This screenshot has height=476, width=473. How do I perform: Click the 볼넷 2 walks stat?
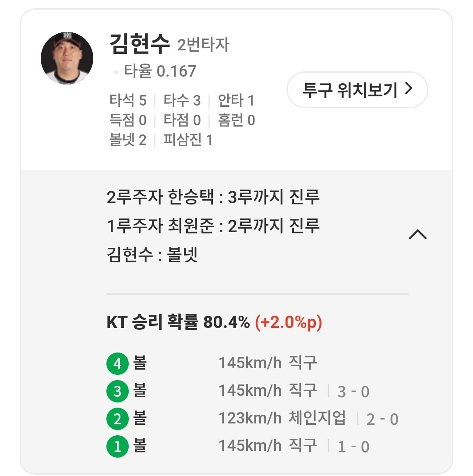point(127,140)
